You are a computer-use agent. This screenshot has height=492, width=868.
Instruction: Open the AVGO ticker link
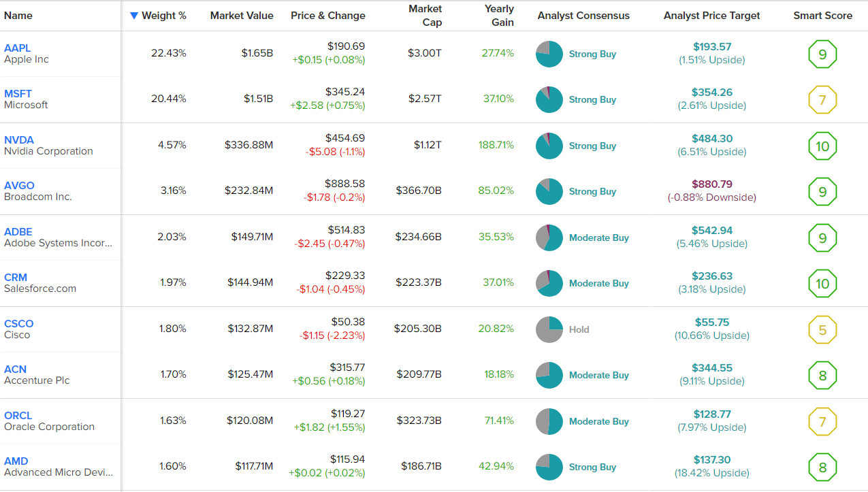(19, 185)
